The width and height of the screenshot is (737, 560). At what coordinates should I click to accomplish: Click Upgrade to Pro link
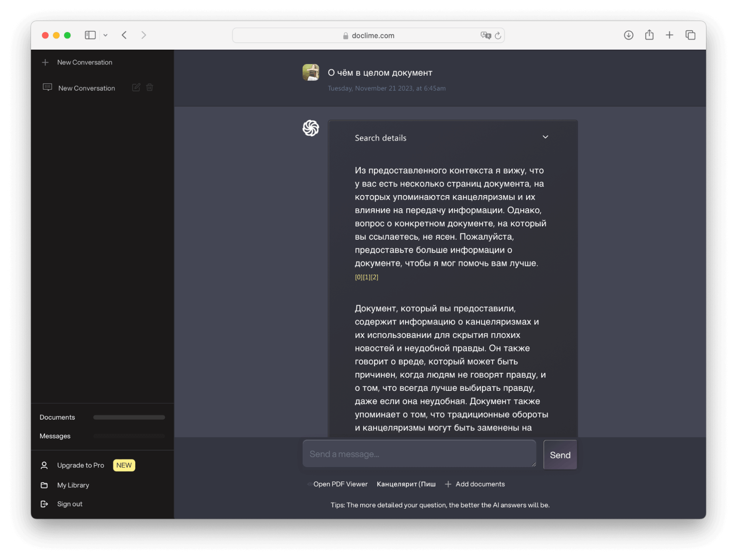click(x=80, y=465)
